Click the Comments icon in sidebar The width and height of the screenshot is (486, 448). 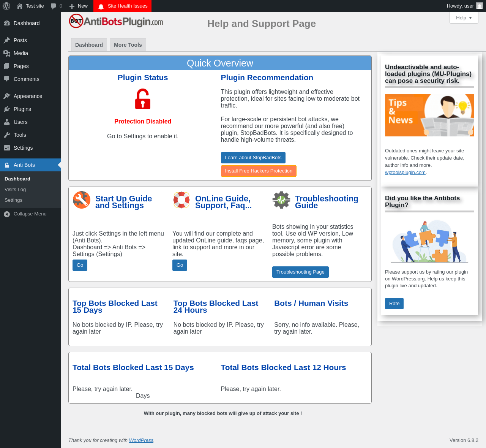point(7,79)
